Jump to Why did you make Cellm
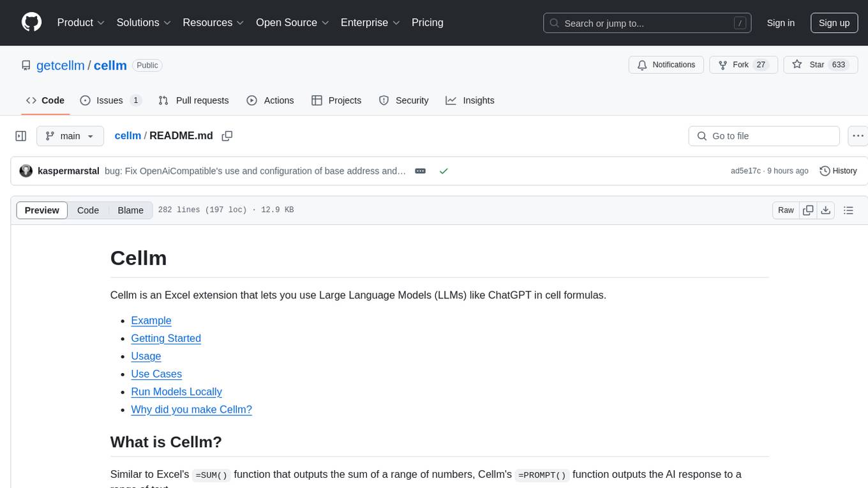This screenshot has width=868, height=488. (x=191, y=410)
